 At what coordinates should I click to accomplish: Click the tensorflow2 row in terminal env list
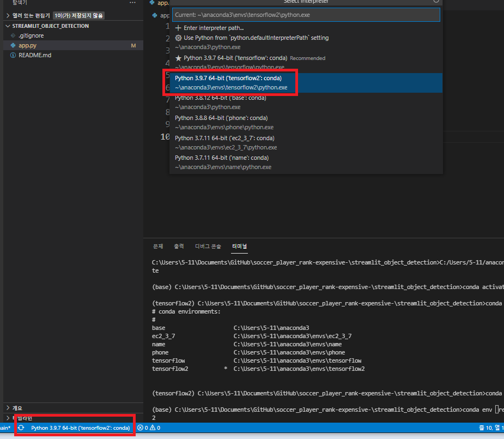pyautogui.click(x=258, y=369)
